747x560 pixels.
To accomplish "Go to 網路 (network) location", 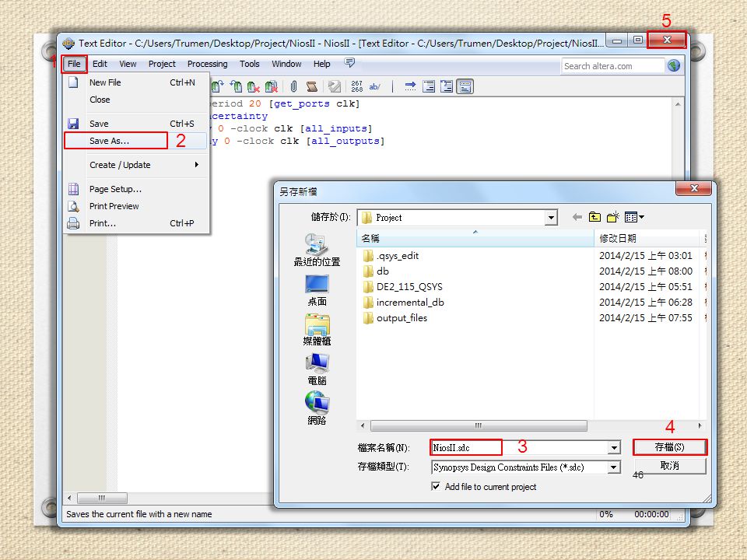I will pos(317,408).
